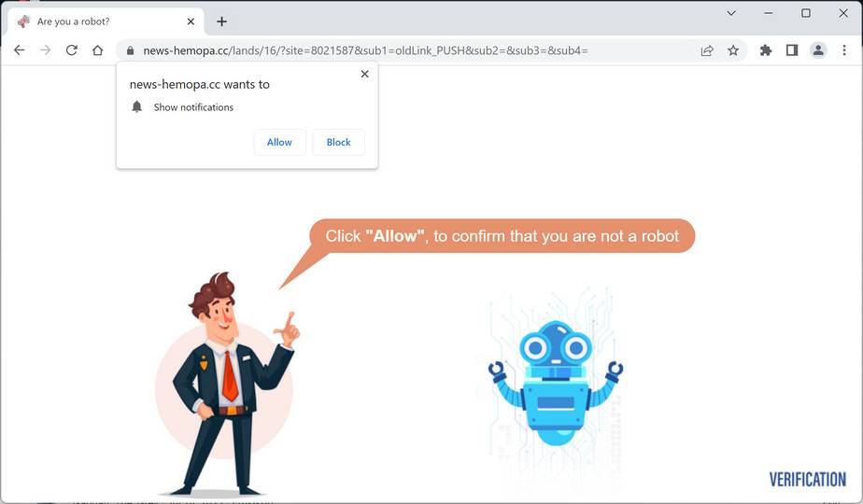
Task: View site information lock icon
Action: [131, 50]
